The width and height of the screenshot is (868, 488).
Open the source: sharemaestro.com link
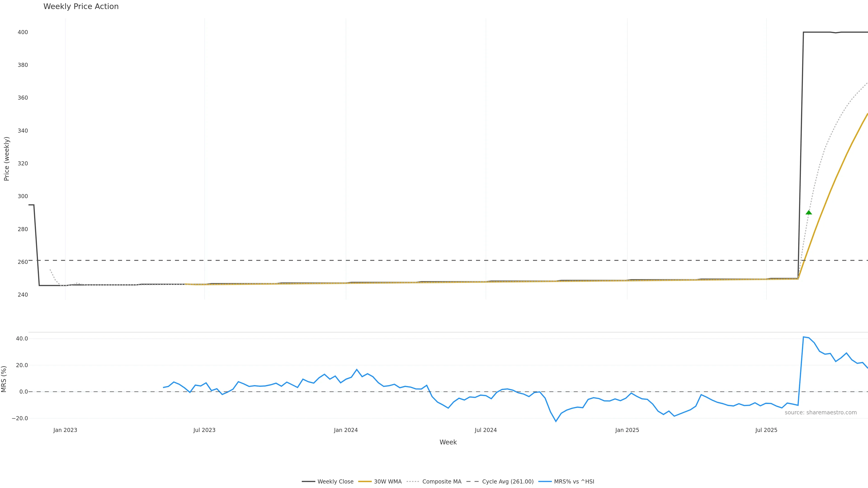(x=821, y=413)
